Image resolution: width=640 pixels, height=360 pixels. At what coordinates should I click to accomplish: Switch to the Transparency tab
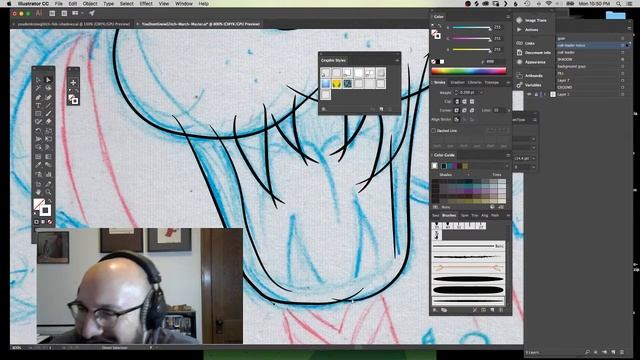[491, 82]
